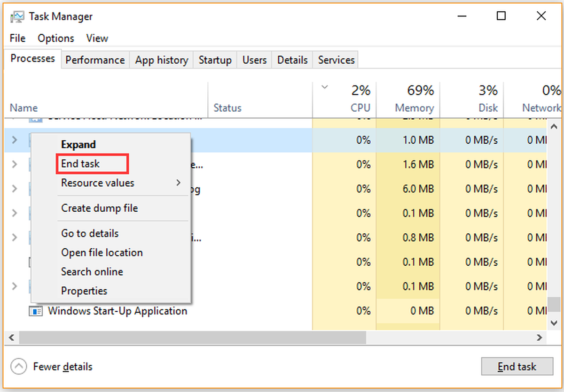Click the End task button at bottom
Image resolution: width=564 pixels, height=392 pixels.
(517, 367)
